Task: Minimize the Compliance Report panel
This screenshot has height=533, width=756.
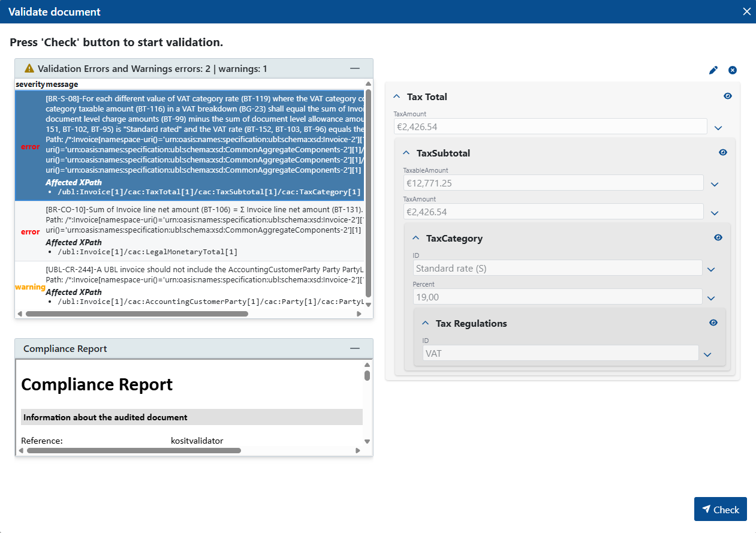Action: point(355,348)
